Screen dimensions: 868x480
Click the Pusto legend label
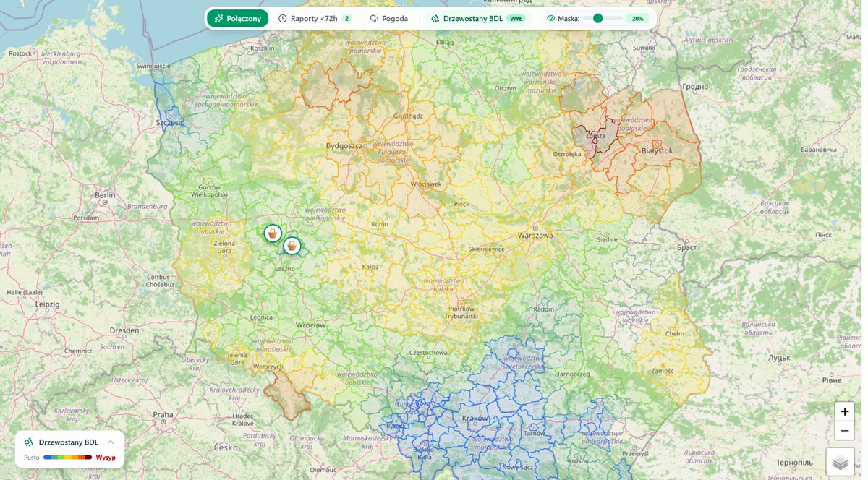[32, 458]
